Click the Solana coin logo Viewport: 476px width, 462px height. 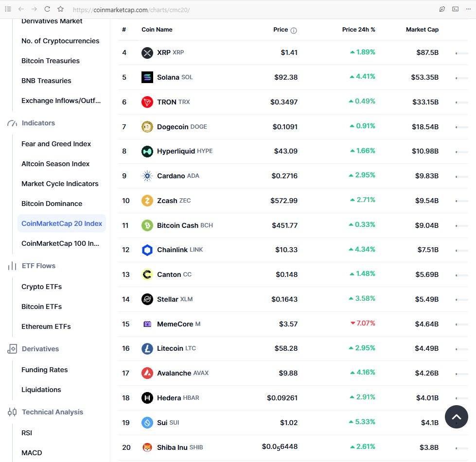pyautogui.click(x=147, y=77)
